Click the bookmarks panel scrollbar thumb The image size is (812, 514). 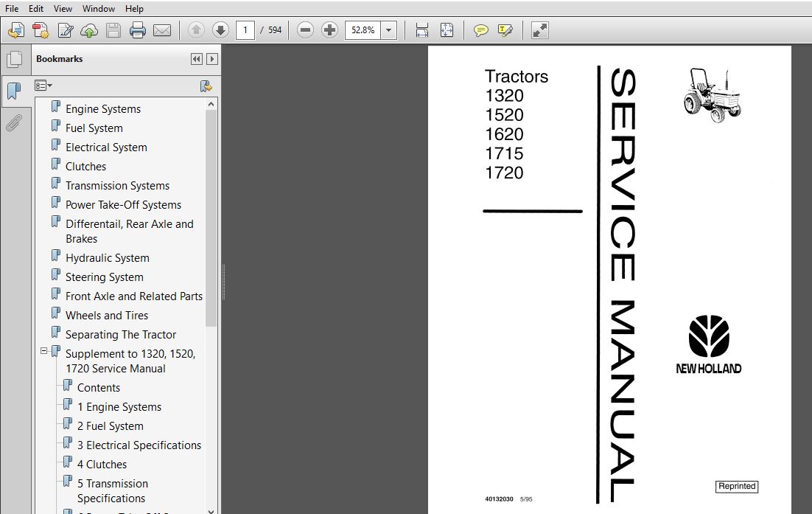pyautogui.click(x=211, y=218)
